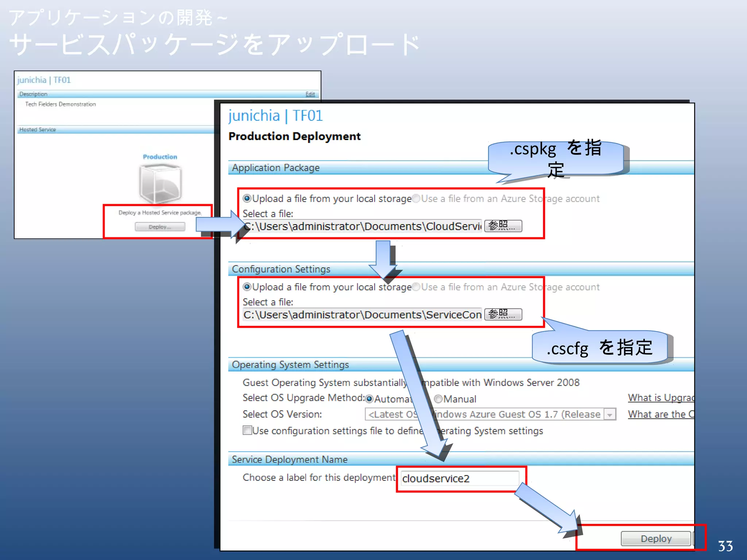Click 'junichia | TF01' title in background window
Viewport: 747px width, 560px height.
point(44,80)
